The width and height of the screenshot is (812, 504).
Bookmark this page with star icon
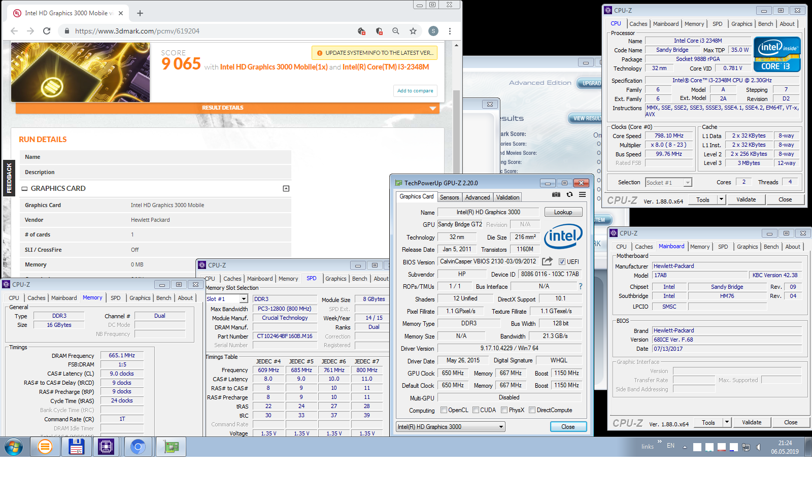point(413,31)
